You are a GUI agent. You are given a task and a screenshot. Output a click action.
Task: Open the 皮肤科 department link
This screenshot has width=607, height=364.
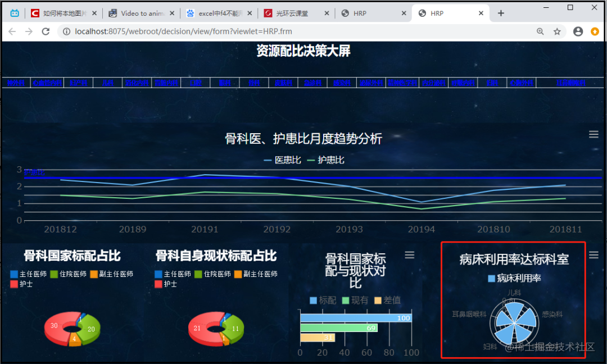coord(283,83)
